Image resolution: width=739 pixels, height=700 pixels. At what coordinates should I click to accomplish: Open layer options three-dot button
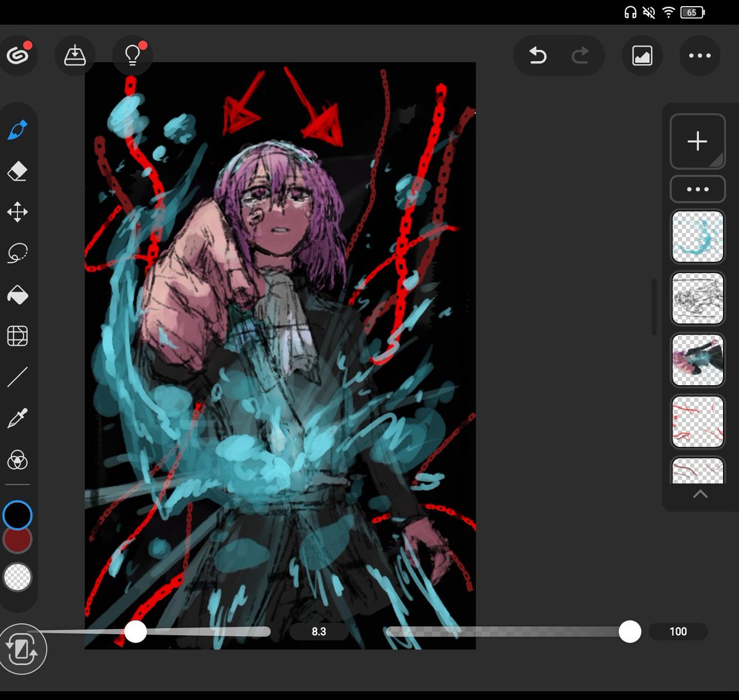pyautogui.click(x=698, y=189)
